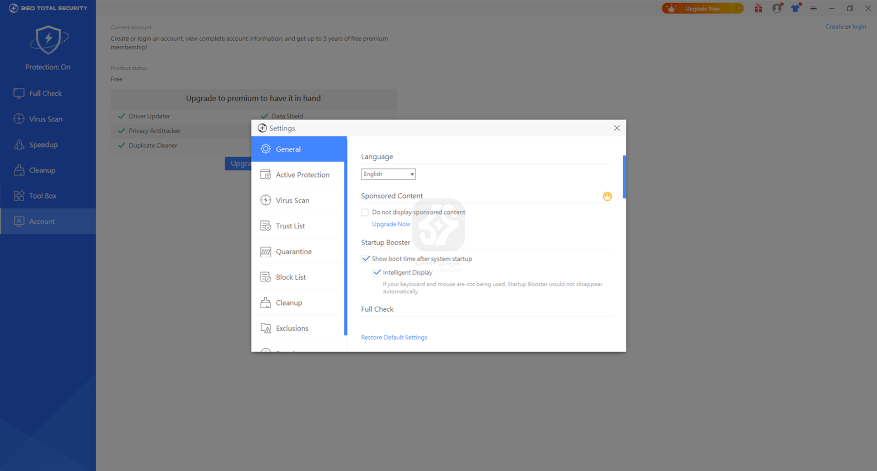The width and height of the screenshot is (877, 471).
Task: Click the blue Upgrade button behind dialog
Action: tap(238, 163)
